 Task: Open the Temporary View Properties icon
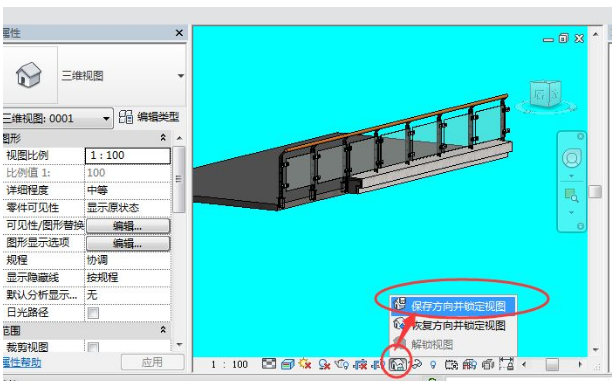coord(451,365)
